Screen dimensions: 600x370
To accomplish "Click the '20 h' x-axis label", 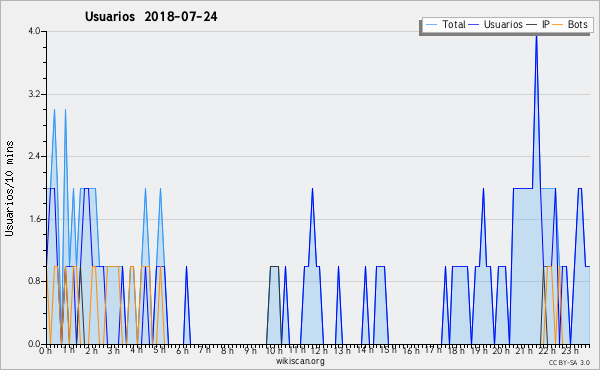I will pos(501,351).
